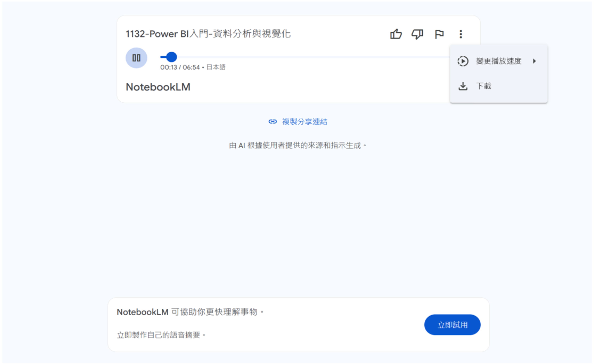Click the AI-generated disclaimer text
Viewport: 594px width, 364px height.
298,145
